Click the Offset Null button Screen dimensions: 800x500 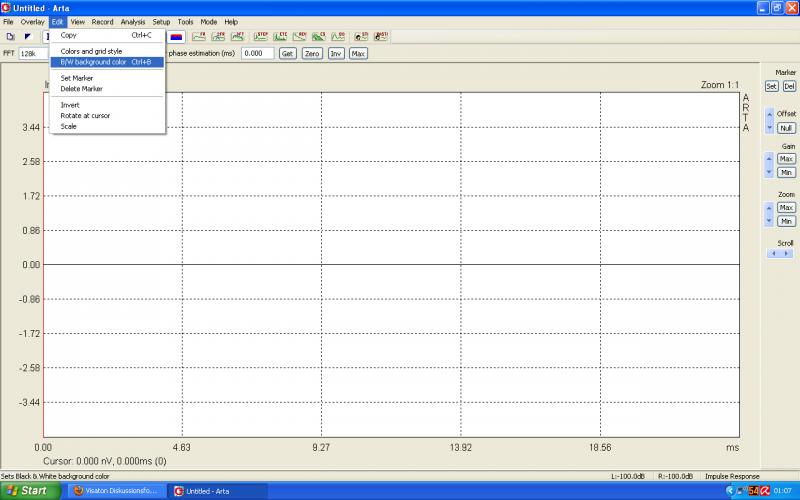coord(786,128)
